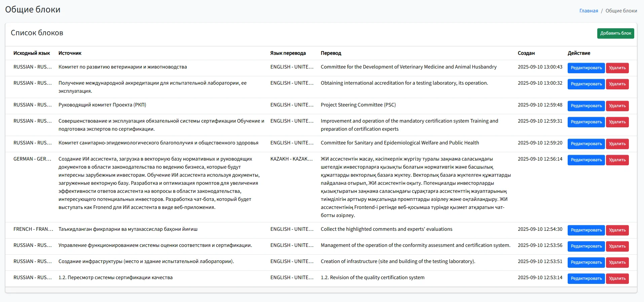Edit the Sanitary and Epidemiological Committee block
This screenshot has width=644, height=302.
tap(586, 144)
